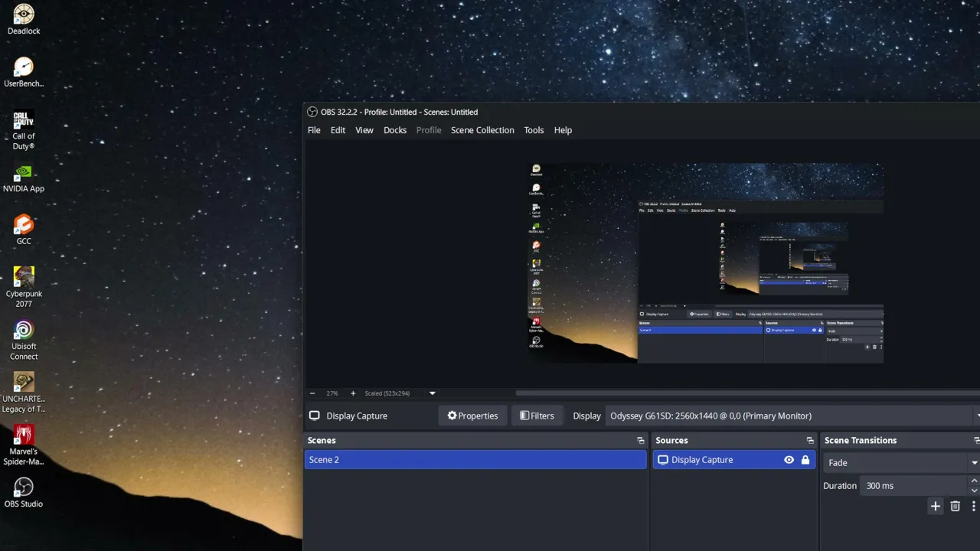Open the Docks menu

click(x=395, y=130)
